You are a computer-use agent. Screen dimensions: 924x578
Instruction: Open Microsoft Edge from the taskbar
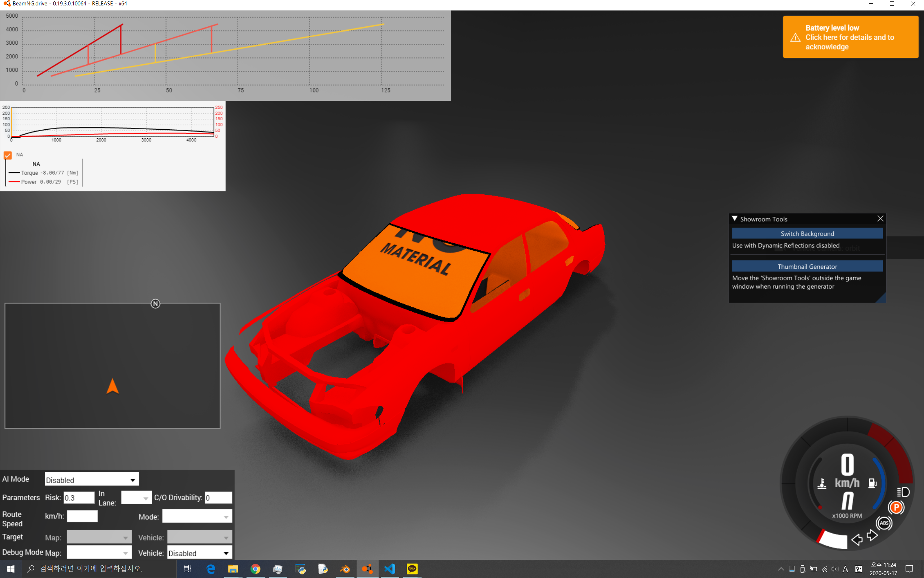(x=211, y=569)
